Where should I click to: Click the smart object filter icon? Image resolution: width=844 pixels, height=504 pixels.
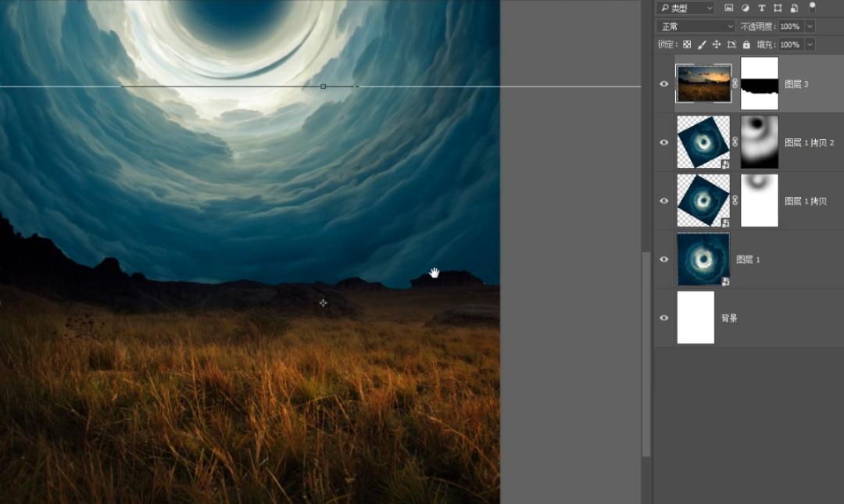pos(794,8)
